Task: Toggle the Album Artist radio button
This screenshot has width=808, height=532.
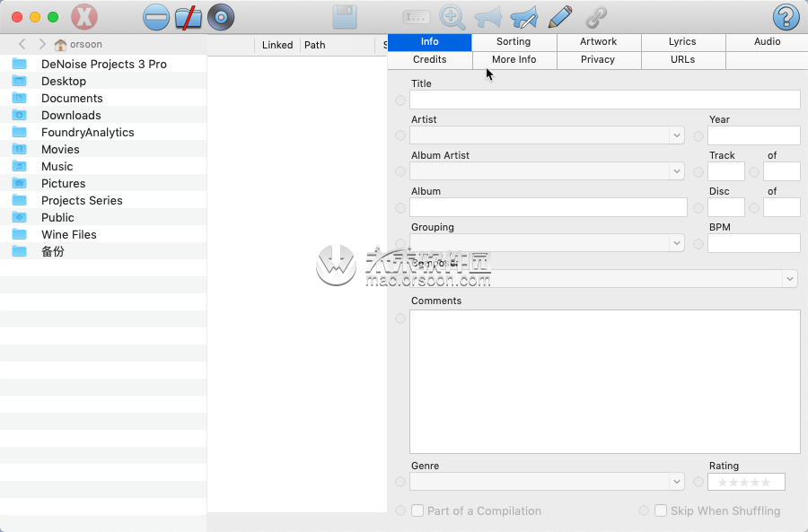Action: click(x=400, y=171)
